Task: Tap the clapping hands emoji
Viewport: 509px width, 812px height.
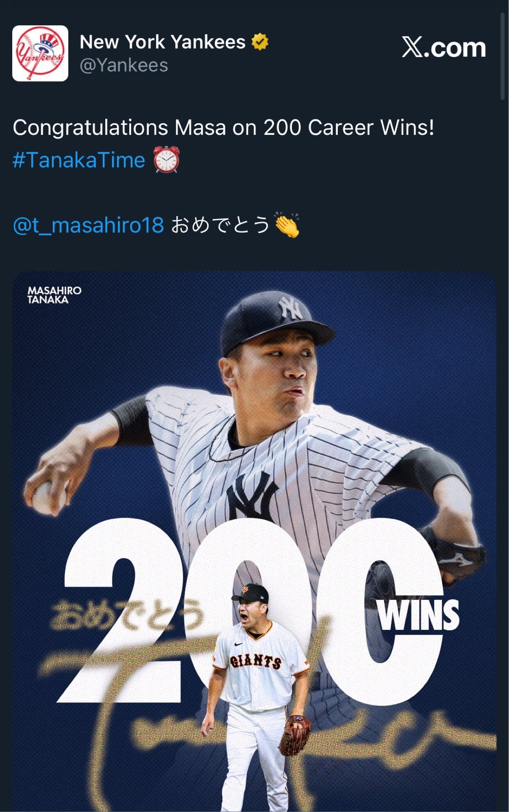Action: (287, 225)
